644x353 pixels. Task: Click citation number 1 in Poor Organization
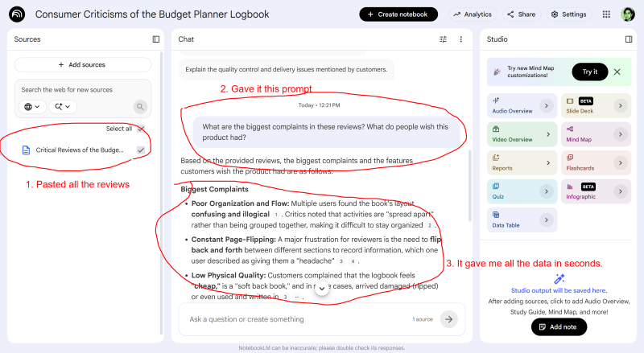(x=276, y=214)
